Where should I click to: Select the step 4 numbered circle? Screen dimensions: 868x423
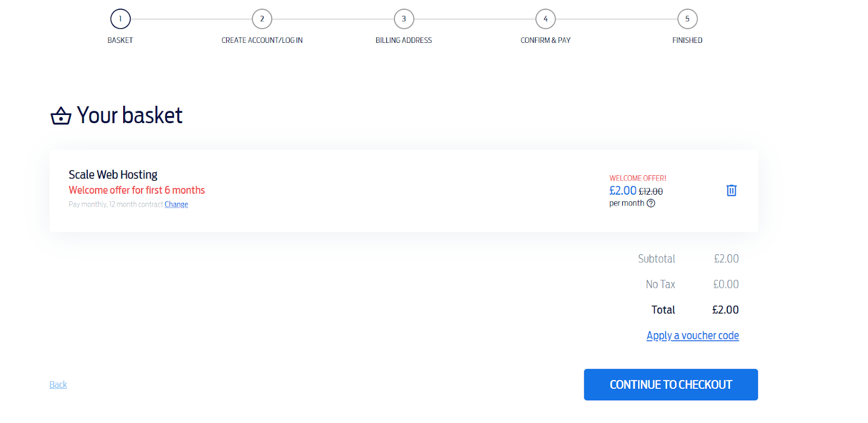[x=545, y=19]
